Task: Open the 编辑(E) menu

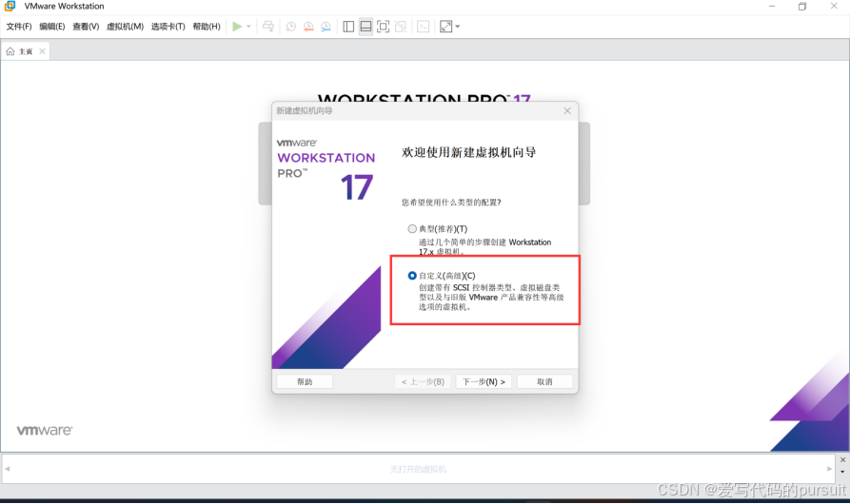Action: (x=52, y=27)
